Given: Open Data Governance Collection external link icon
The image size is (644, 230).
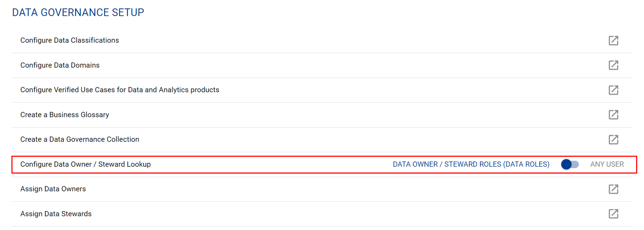Looking at the screenshot, I should coord(613,139).
